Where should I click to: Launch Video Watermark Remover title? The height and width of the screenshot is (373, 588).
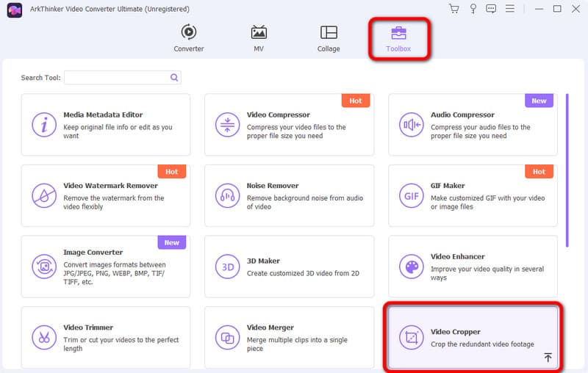pos(110,185)
